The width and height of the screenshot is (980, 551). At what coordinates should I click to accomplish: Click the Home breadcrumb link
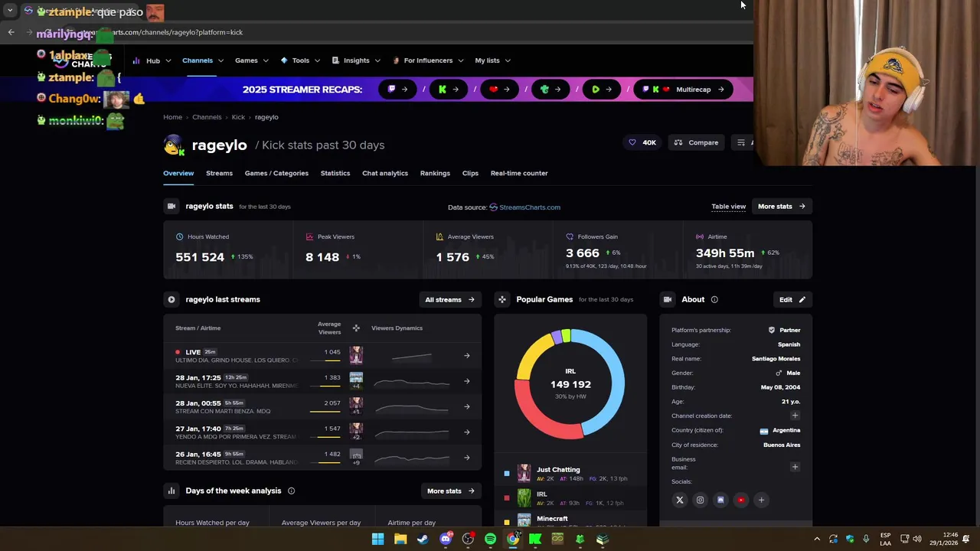coord(172,117)
